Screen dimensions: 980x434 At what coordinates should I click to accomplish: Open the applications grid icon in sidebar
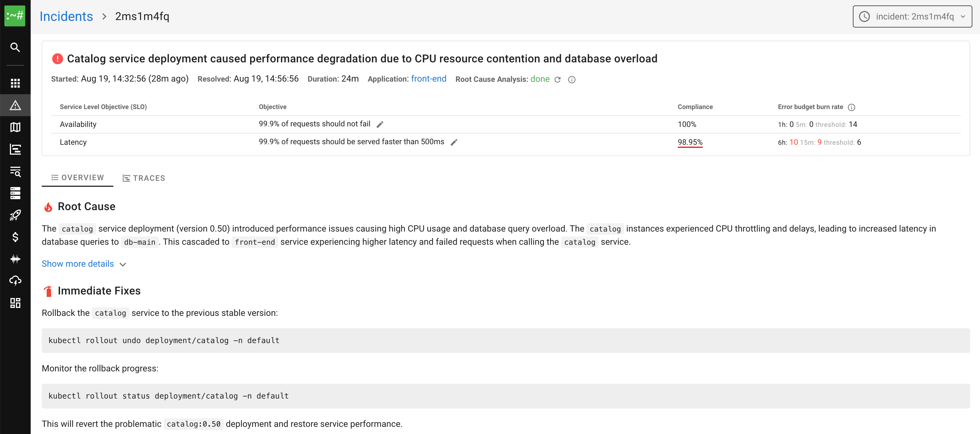pos(15,83)
